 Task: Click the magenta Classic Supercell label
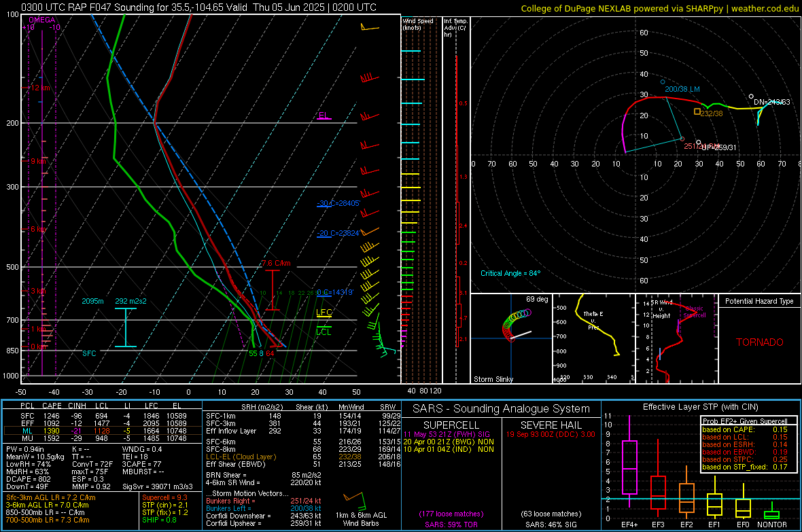click(695, 312)
